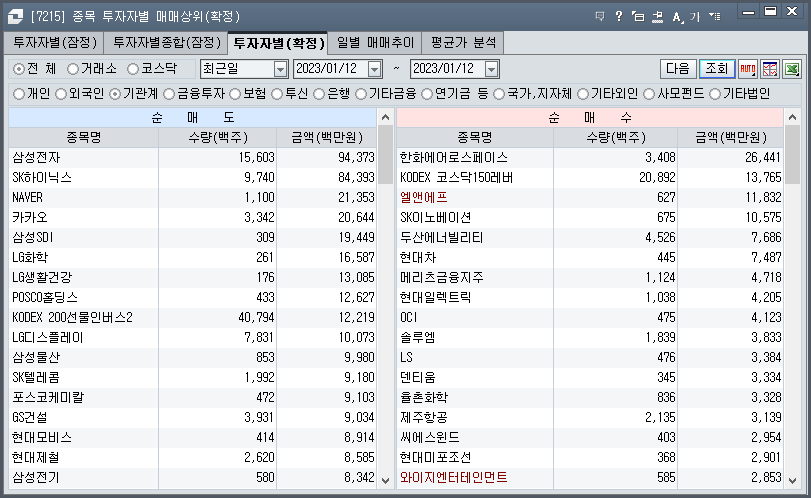Click the pin window icon in title bar
The image size is (811, 498).
[657, 17]
